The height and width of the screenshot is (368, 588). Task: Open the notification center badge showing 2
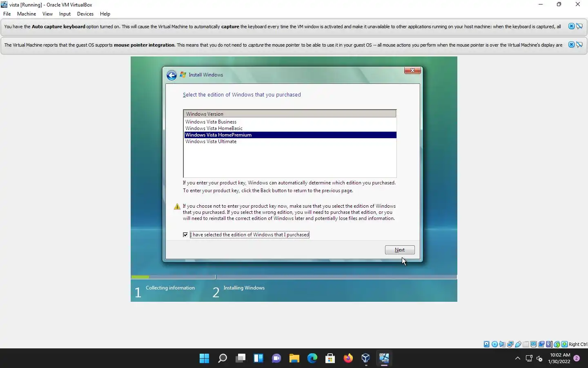coord(577,358)
